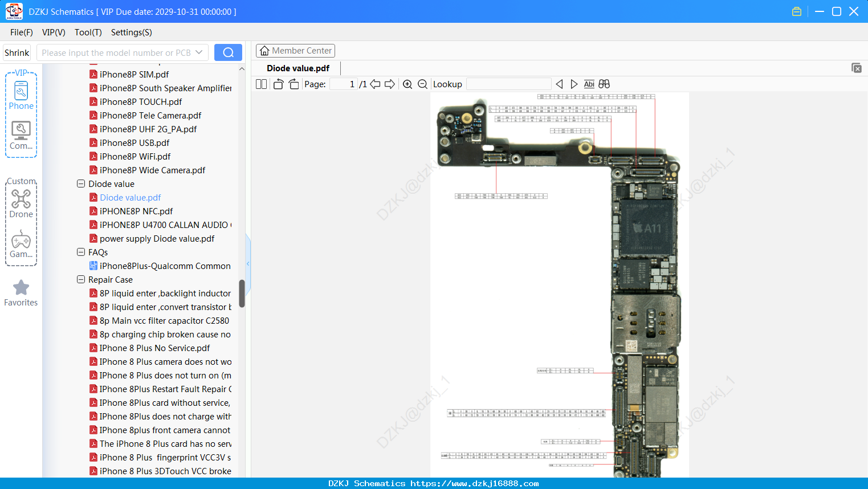Viewport: 868px width, 489px height.
Task: Zoom in on the PDF page
Action: coord(407,84)
